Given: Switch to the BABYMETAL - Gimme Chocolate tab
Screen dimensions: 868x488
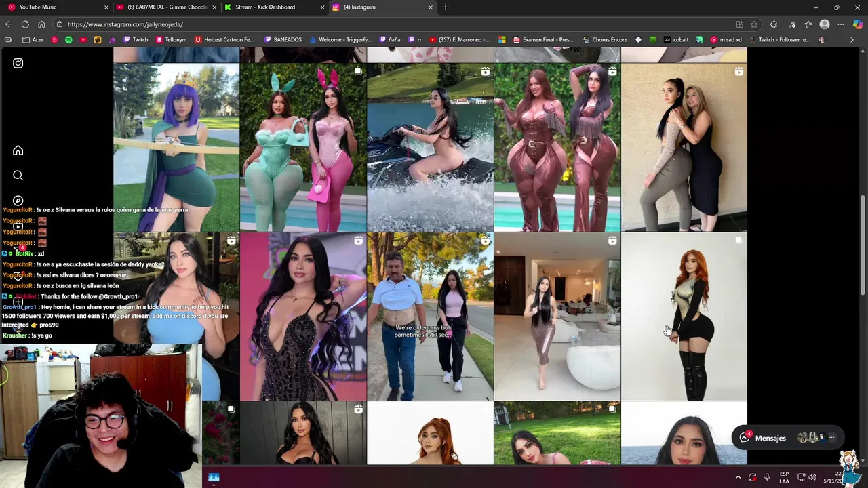Looking at the screenshot, I should (x=166, y=7).
